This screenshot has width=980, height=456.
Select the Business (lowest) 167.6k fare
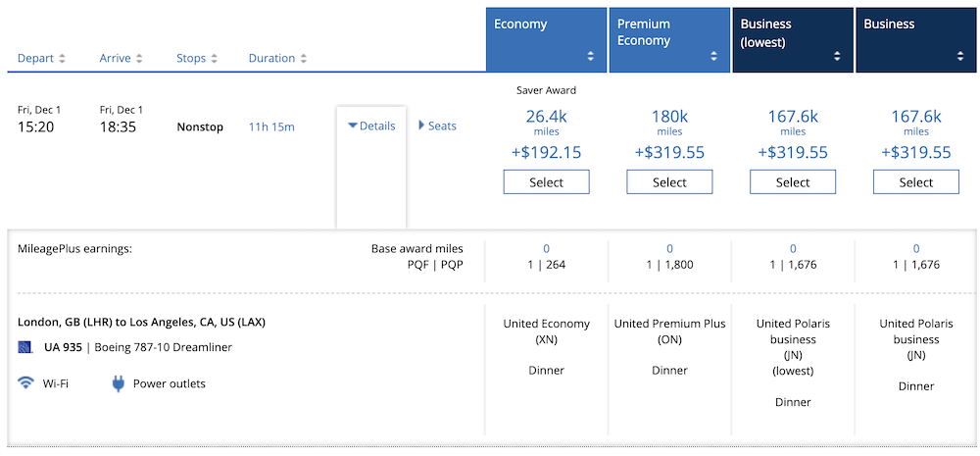pos(793,182)
